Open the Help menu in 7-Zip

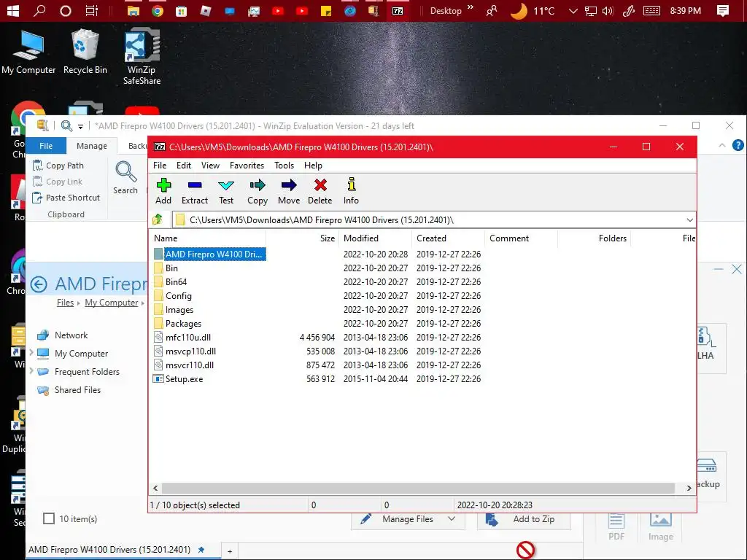(x=313, y=166)
